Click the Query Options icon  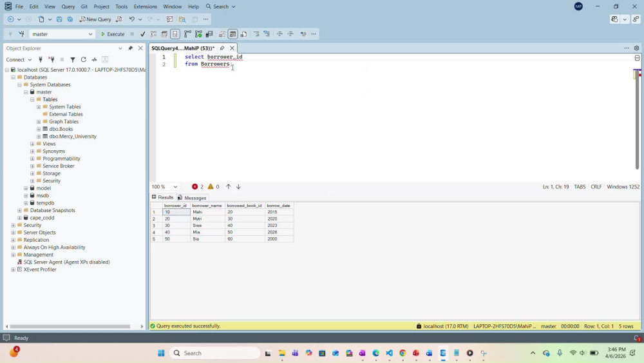tap(164, 34)
